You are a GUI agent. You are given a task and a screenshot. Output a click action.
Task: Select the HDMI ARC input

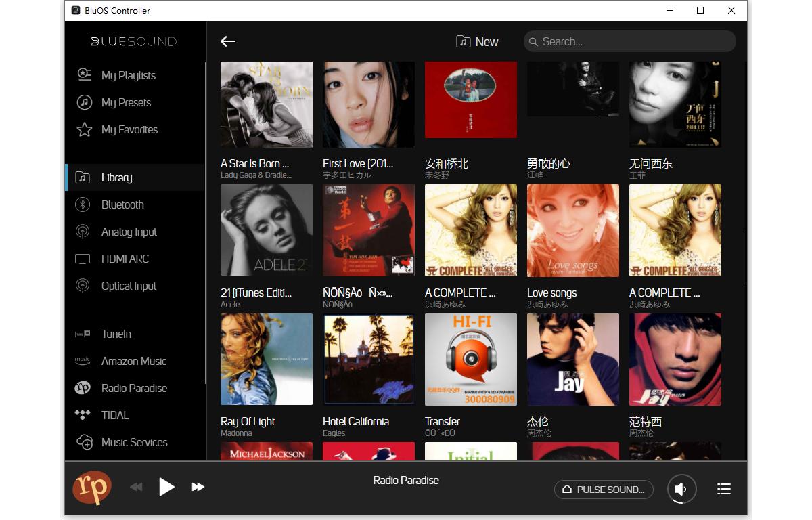tap(125, 259)
